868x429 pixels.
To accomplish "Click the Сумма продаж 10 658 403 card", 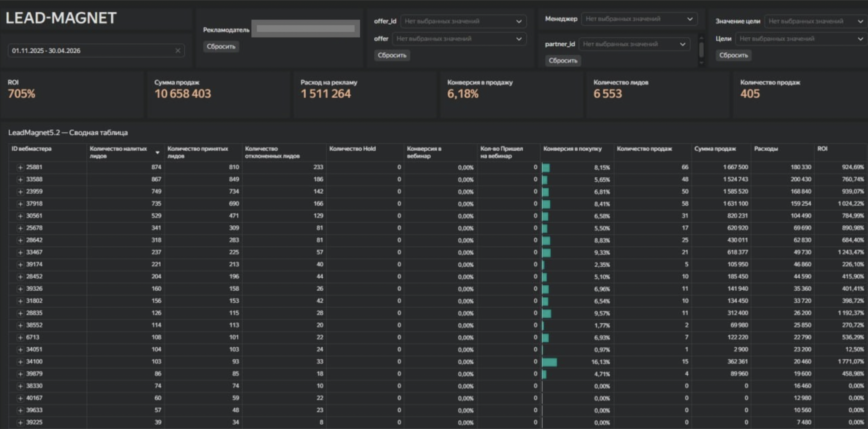I will coord(219,94).
